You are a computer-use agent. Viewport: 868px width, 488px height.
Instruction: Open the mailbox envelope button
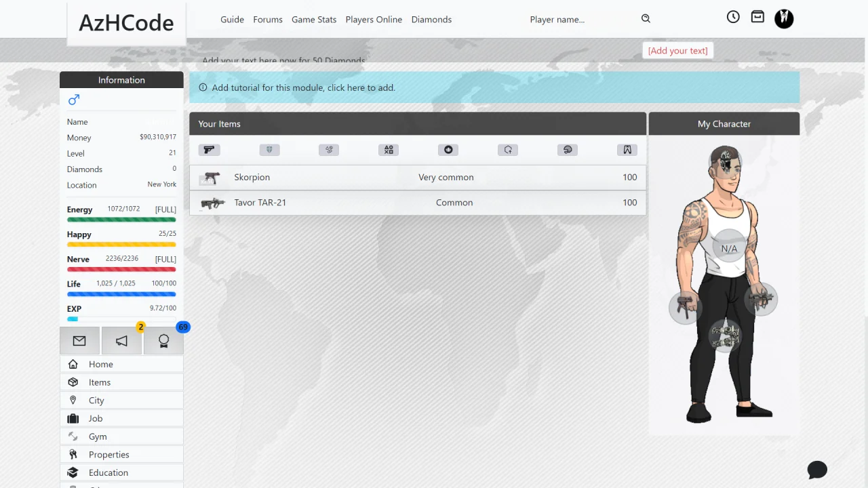[x=79, y=341]
